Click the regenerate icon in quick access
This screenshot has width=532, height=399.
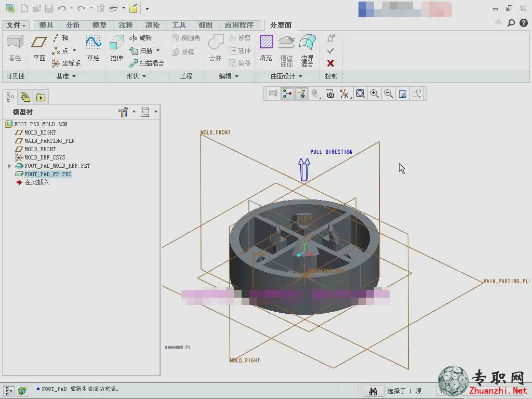[x=100, y=8]
